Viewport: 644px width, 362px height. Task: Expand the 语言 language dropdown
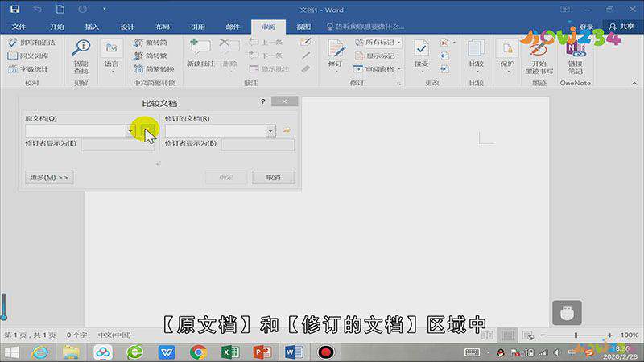111,56
